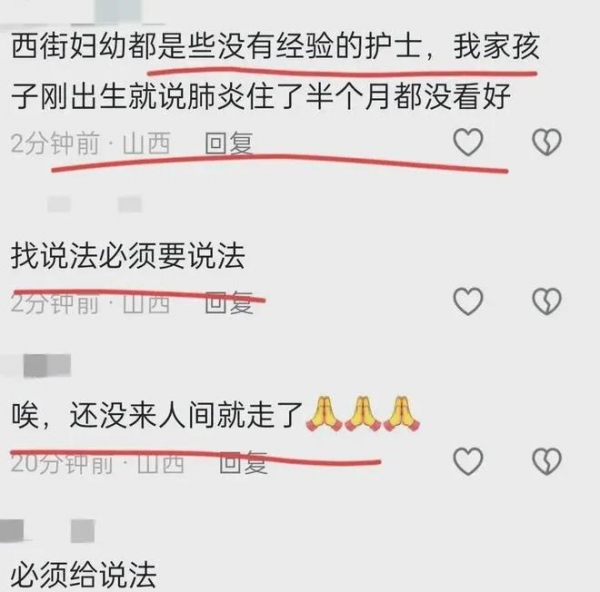This screenshot has width=600, height=592.
Task: Like the 还没来人间就走了 comment
Action: click(468, 461)
